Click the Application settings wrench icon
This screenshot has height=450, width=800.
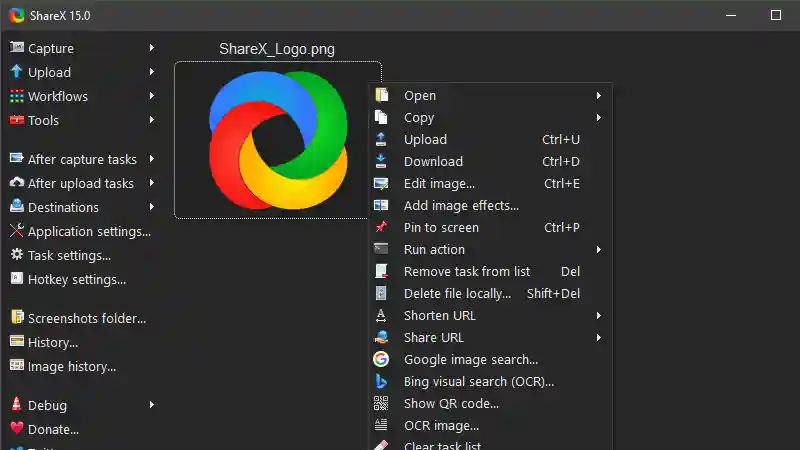[16, 231]
